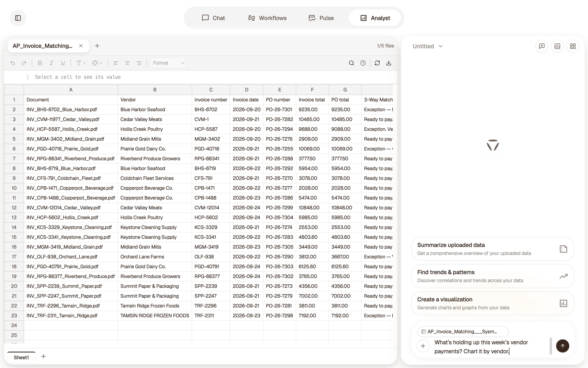Open the text size dropdown

coord(81,63)
